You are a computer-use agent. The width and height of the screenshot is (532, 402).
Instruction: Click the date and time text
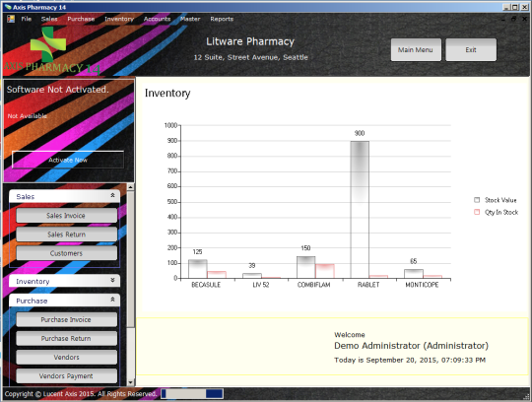(410, 360)
